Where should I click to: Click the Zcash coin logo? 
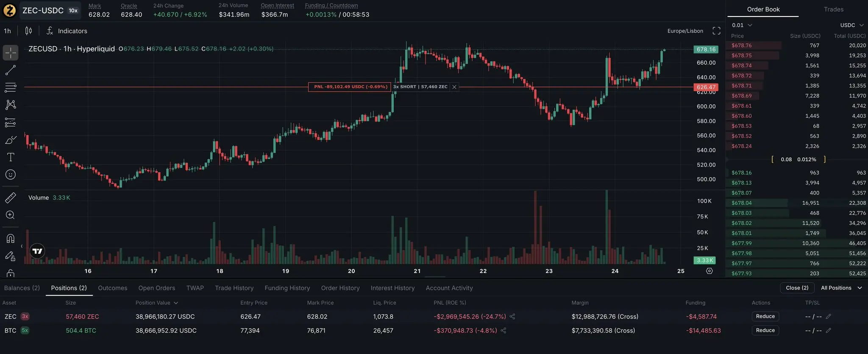click(x=10, y=10)
